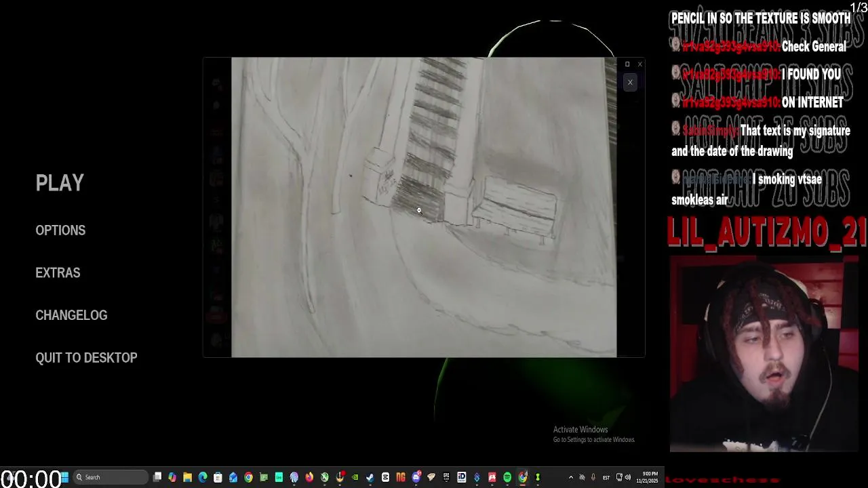Image resolution: width=868 pixels, height=488 pixels.
Task: Open Spotify from the taskbar
Action: (x=507, y=477)
